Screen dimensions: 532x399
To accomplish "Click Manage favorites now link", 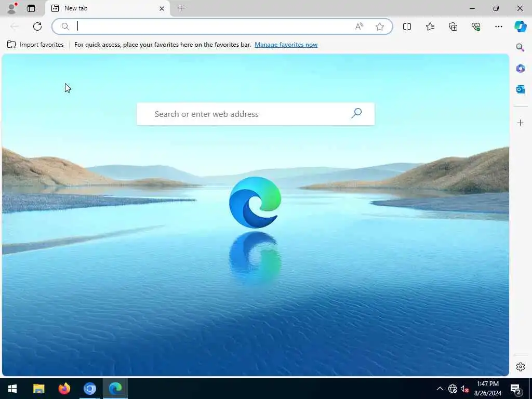I will click(286, 45).
